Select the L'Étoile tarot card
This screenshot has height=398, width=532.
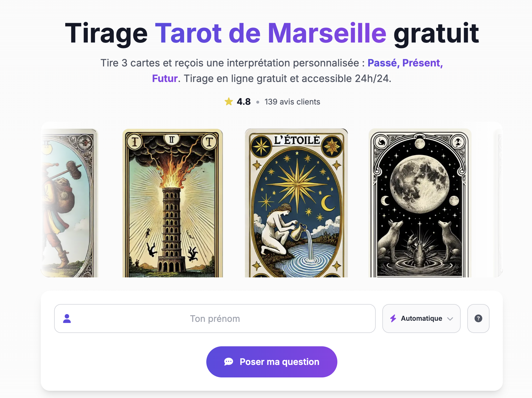(296, 203)
